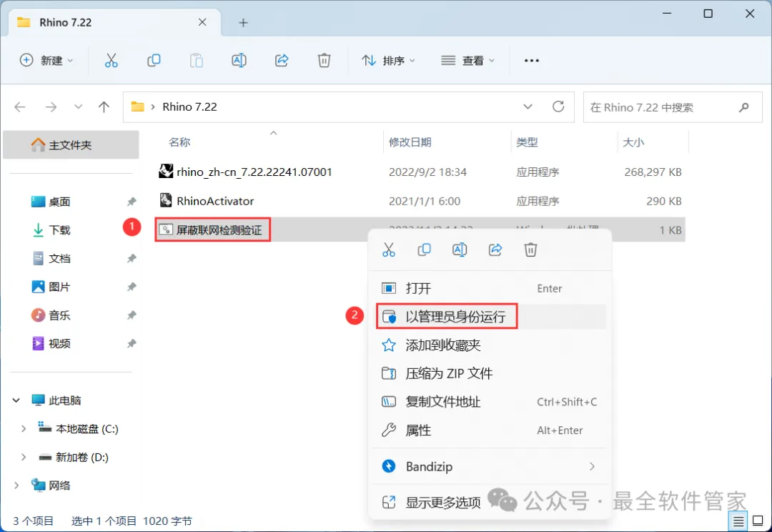
Task: Expand address bar history dropdown
Action: [x=528, y=107]
